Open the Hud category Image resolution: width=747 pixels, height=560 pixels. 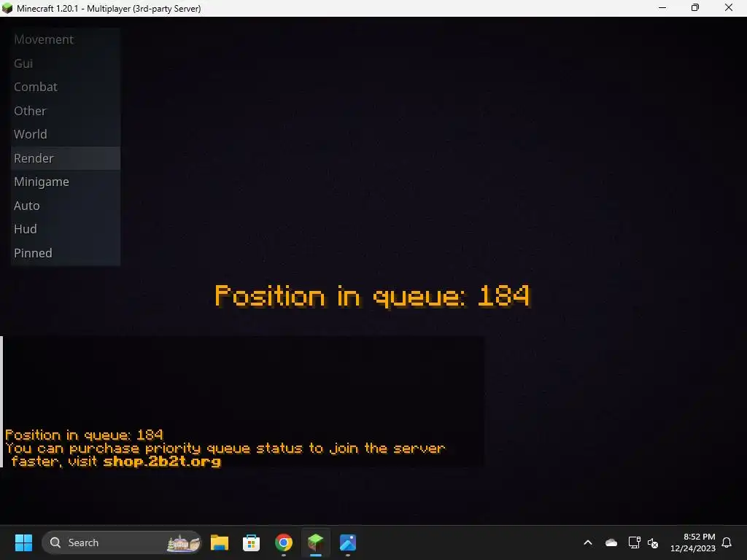point(65,229)
